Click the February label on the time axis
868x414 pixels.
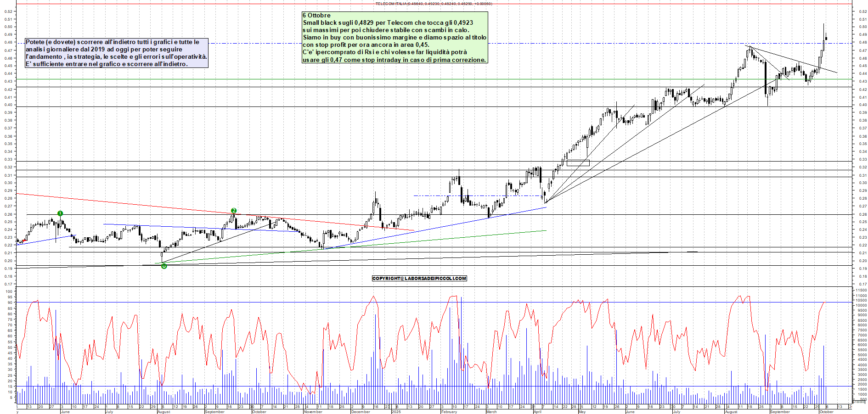point(449,412)
